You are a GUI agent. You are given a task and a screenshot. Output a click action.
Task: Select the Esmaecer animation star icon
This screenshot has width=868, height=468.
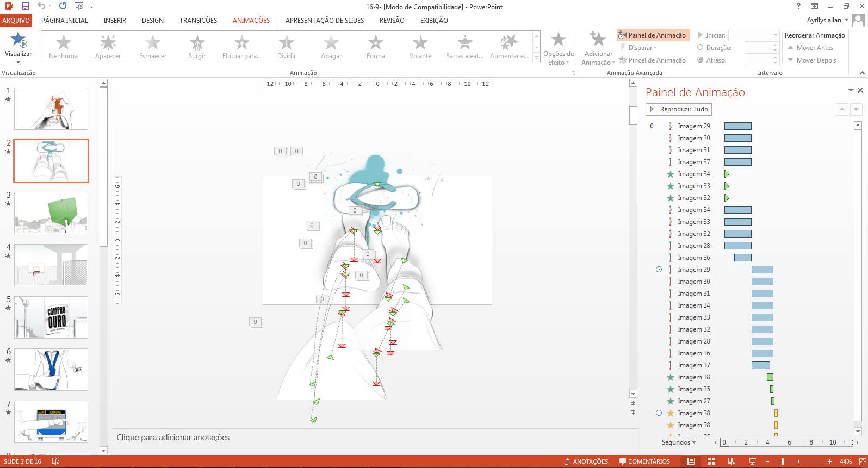tap(153, 42)
